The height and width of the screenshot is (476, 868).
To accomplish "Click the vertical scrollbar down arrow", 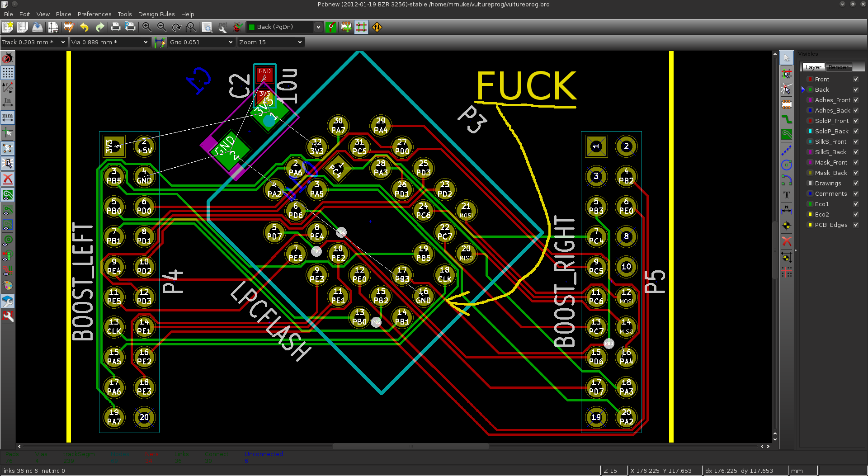I will coord(775,439).
